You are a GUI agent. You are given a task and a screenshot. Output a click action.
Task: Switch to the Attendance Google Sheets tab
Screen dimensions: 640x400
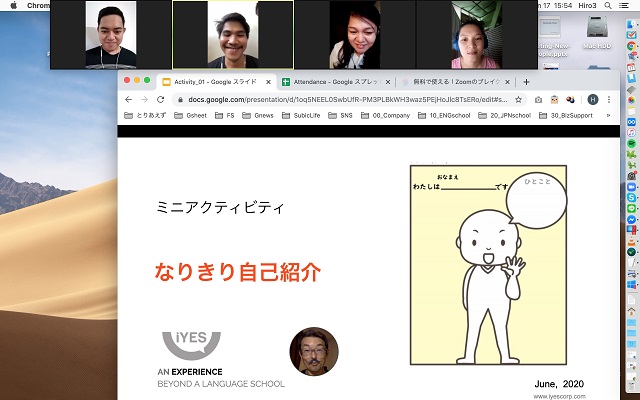click(338, 82)
